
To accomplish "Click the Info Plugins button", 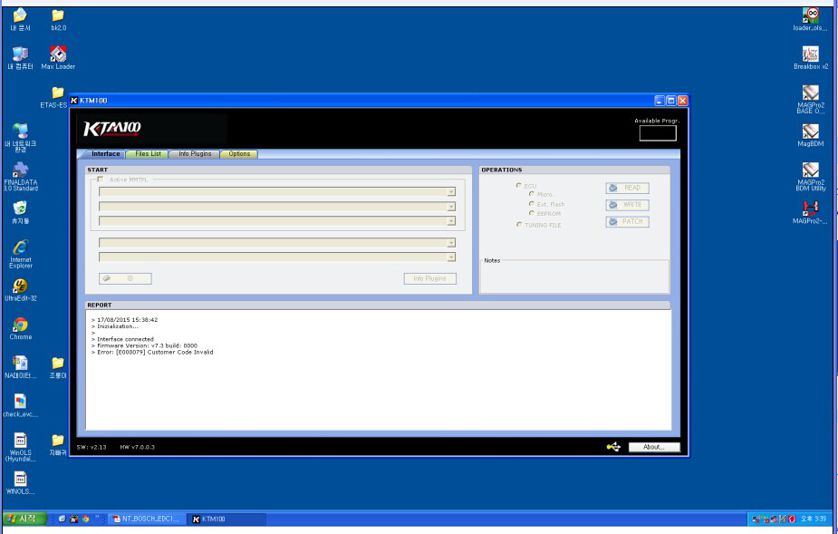I will [x=430, y=278].
